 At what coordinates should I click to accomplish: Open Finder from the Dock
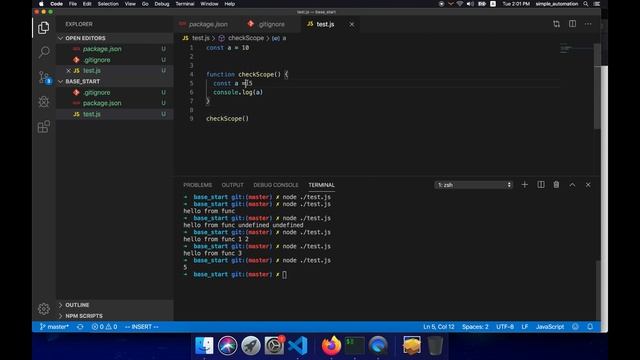204,345
